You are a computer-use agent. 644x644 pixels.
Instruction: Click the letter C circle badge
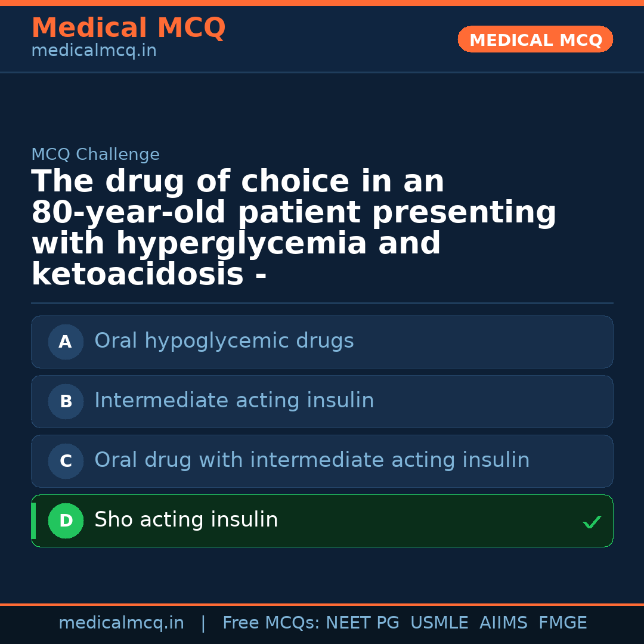(x=66, y=462)
